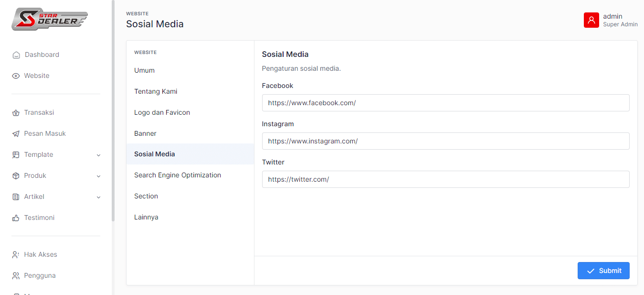Viewport: 644px width, 295px height.
Task: Click the Dashboard home icon
Action: pos(16,55)
